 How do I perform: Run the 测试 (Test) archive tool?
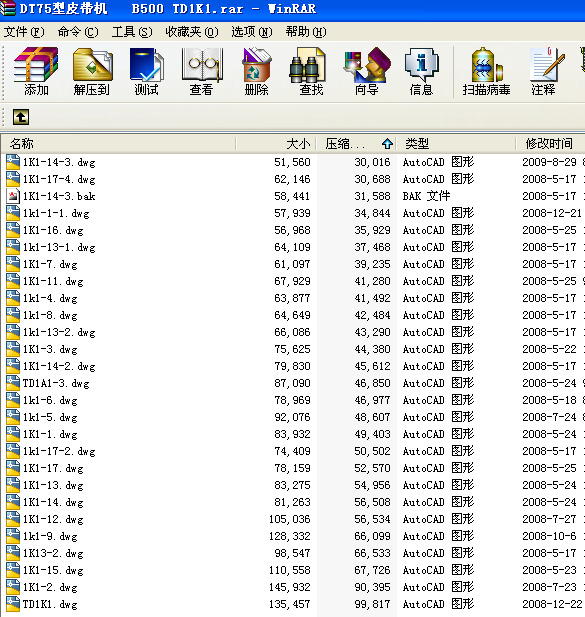[x=146, y=71]
